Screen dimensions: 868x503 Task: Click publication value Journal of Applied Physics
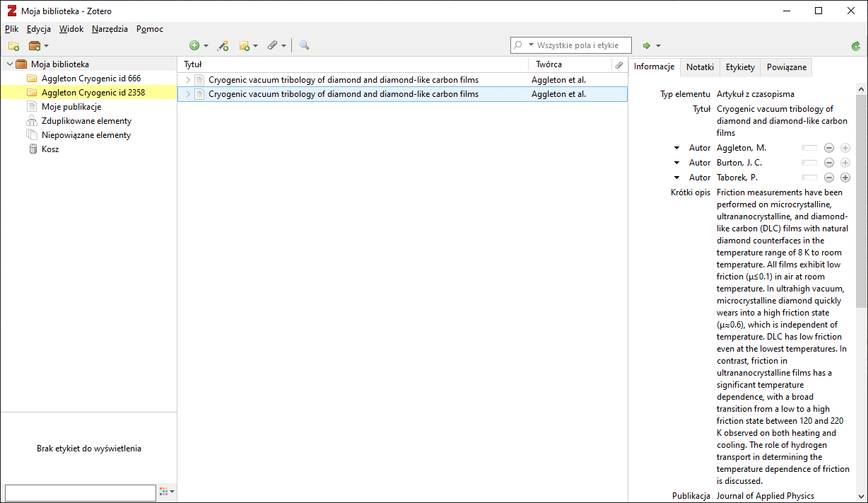[766, 496]
